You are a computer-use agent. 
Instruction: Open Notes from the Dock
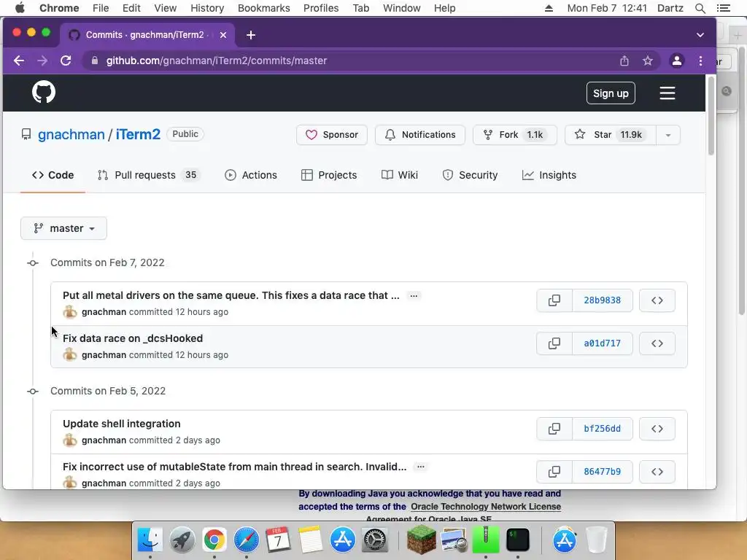click(x=311, y=540)
